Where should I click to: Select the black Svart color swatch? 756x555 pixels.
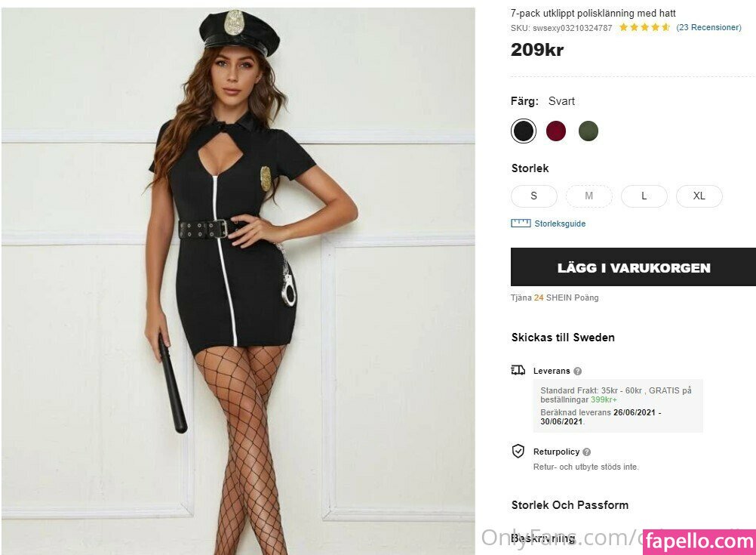pyautogui.click(x=524, y=131)
